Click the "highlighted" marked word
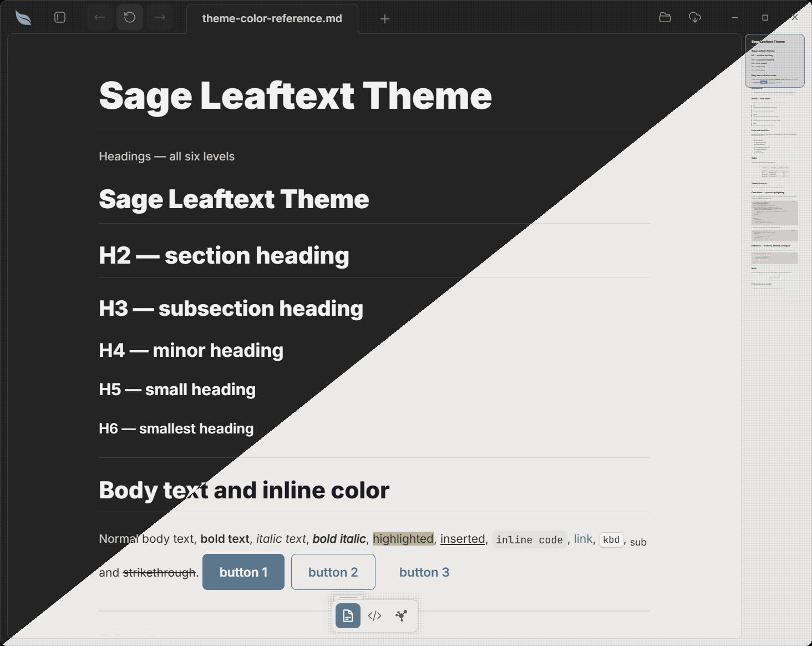This screenshot has height=646, width=812. (x=403, y=539)
